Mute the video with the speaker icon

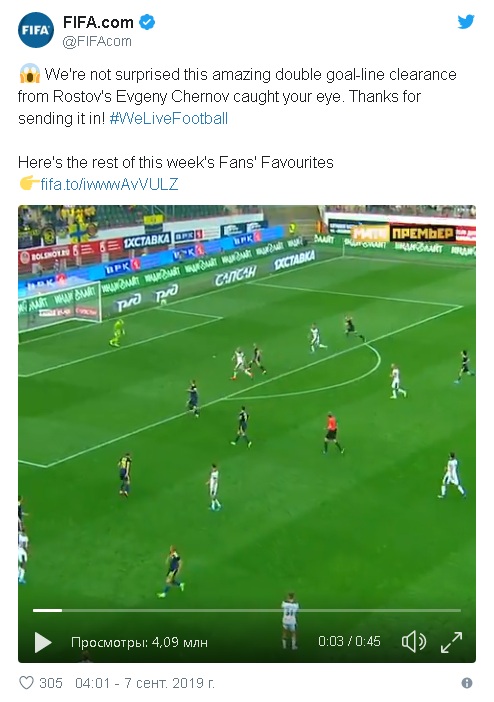[x=413, y=642]
